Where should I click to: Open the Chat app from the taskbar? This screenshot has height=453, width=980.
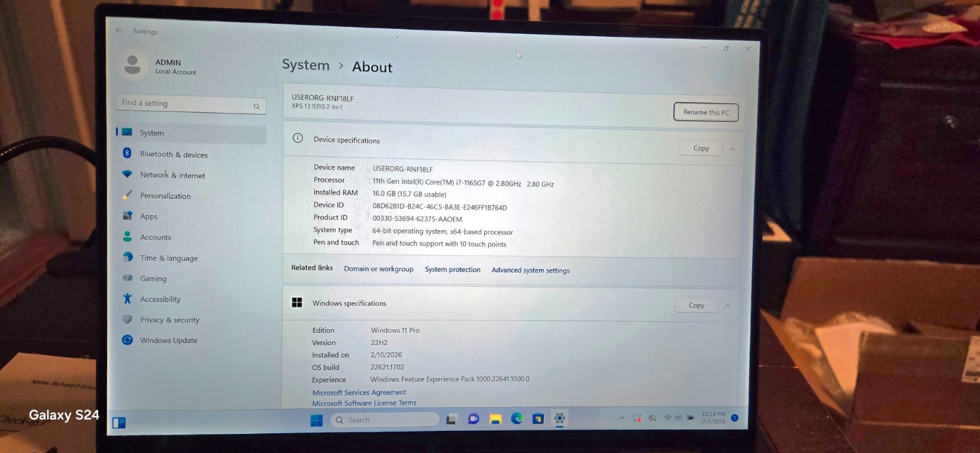(473, 419)
